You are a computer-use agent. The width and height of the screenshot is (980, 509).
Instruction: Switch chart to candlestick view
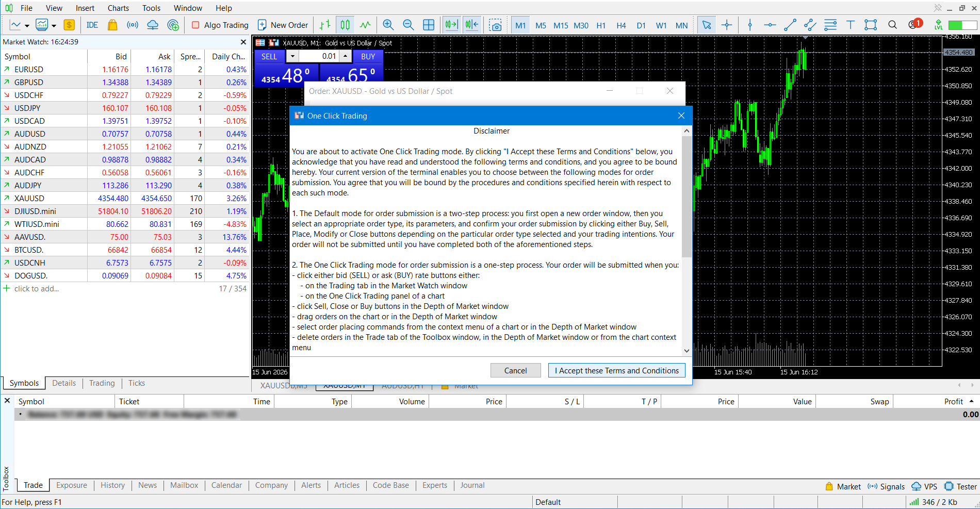click(345, 25)
